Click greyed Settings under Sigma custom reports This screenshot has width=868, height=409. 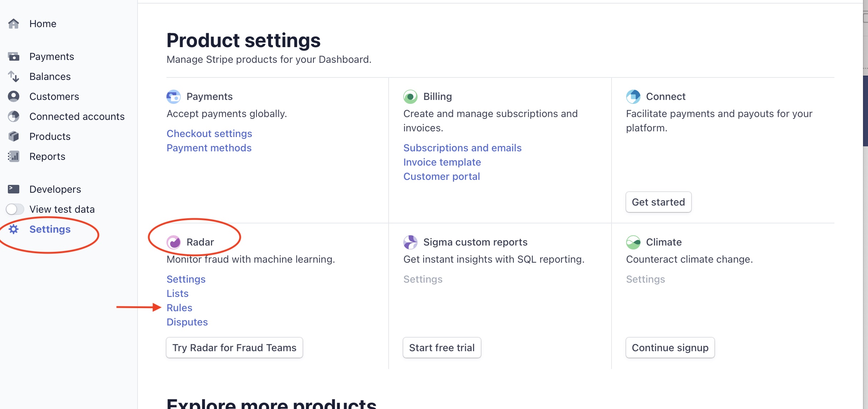[423, 279]
